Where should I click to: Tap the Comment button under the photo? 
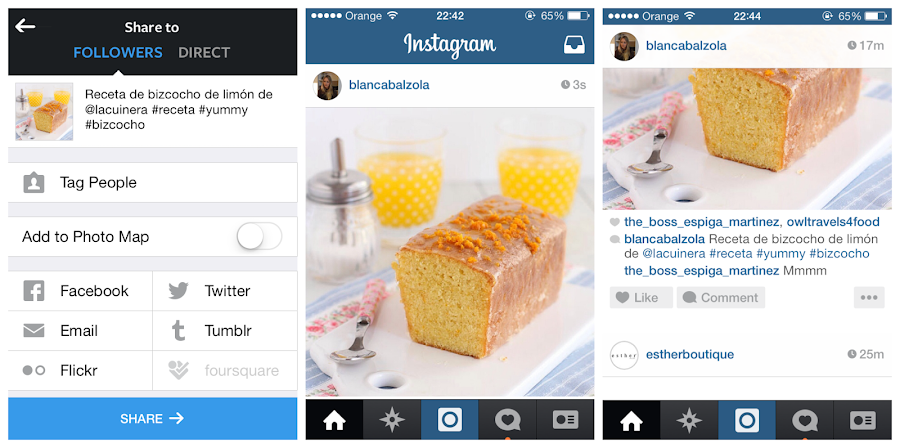(721, 298)
